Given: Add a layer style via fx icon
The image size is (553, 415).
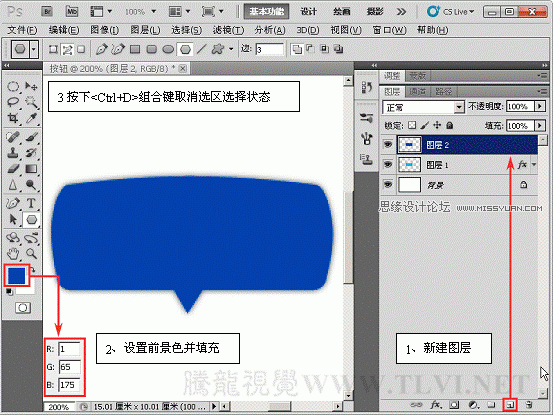Looking at the screenshot, I should 435,405.
